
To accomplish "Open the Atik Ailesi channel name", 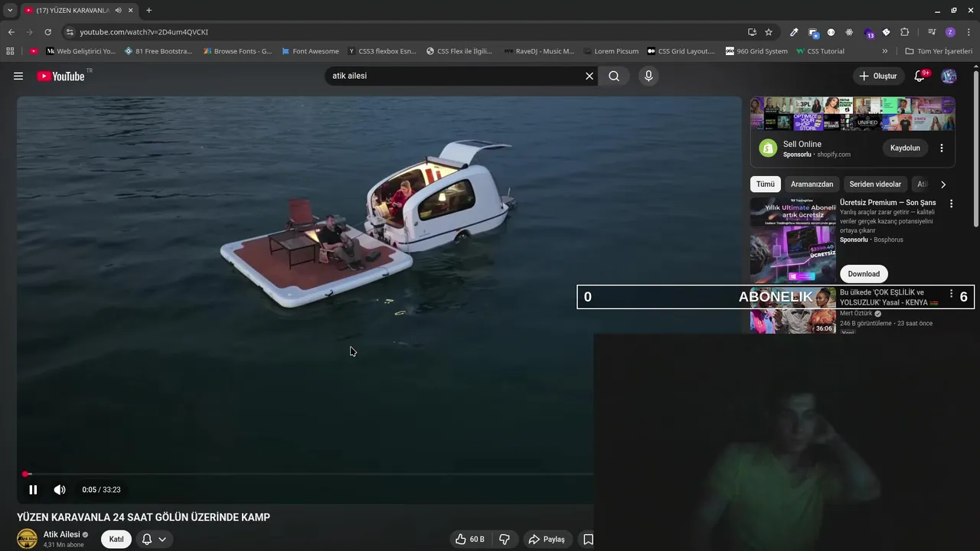I will (x=61, y=534).
